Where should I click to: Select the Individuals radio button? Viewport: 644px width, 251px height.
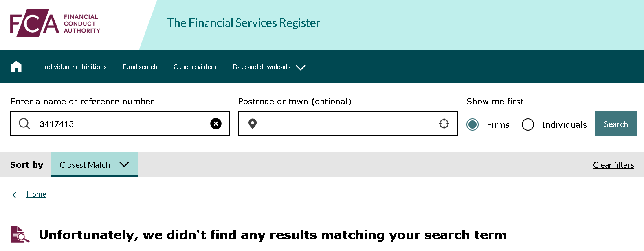click(528, 124)
